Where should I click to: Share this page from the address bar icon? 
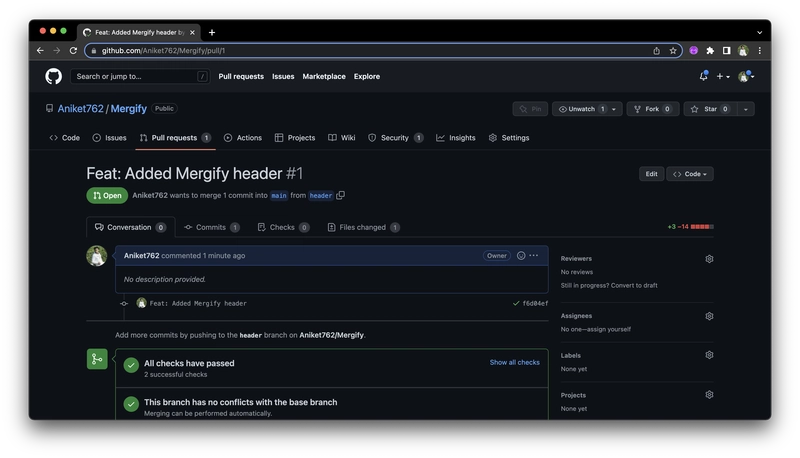pyautogui.click(x=657, y=50)
